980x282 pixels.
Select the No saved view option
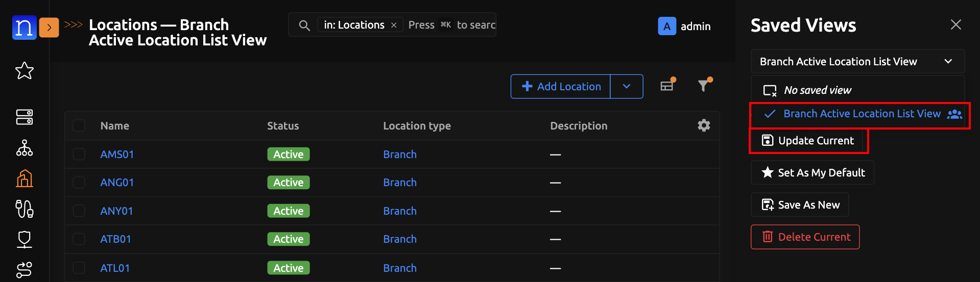[817, 90]
